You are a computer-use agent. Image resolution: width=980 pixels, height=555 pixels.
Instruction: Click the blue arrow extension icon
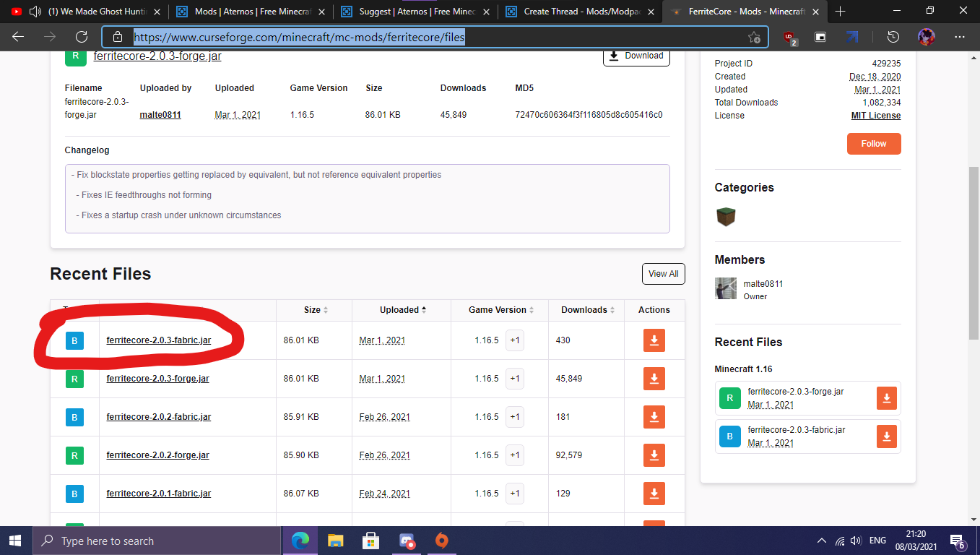tap(852, 38)
